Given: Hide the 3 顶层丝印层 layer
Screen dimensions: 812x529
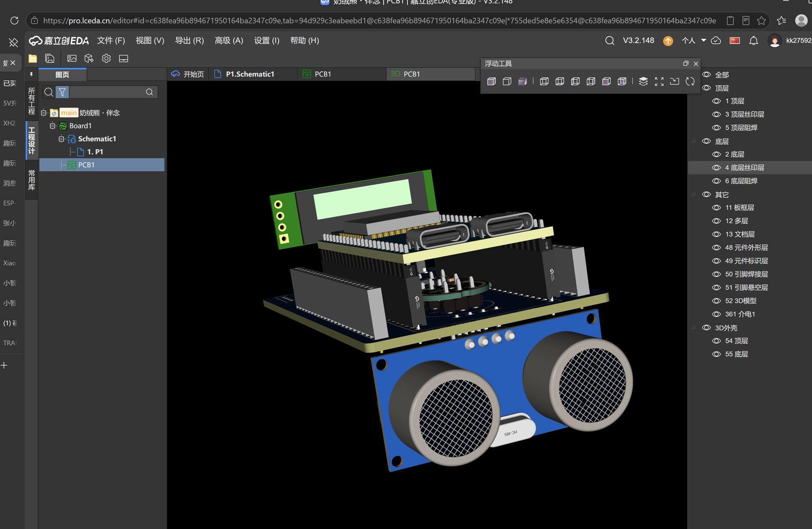Looking at the screenshot, I should pos(716,115).
